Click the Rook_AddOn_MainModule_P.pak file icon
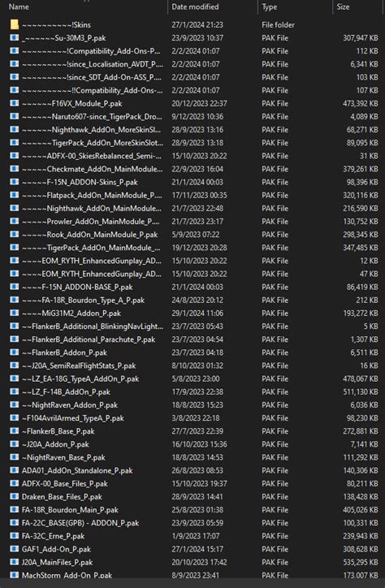Screen dimensions: 385x588 [x=15, y=235]
